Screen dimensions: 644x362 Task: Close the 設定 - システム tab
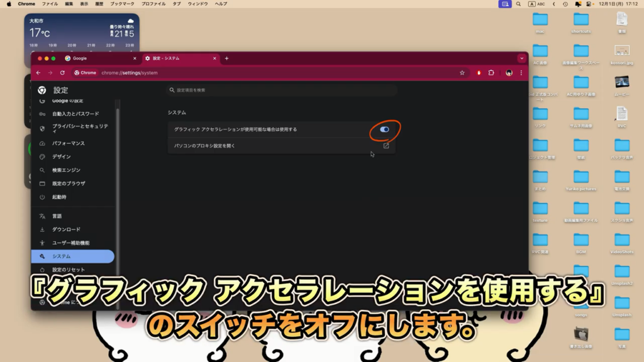215,58
